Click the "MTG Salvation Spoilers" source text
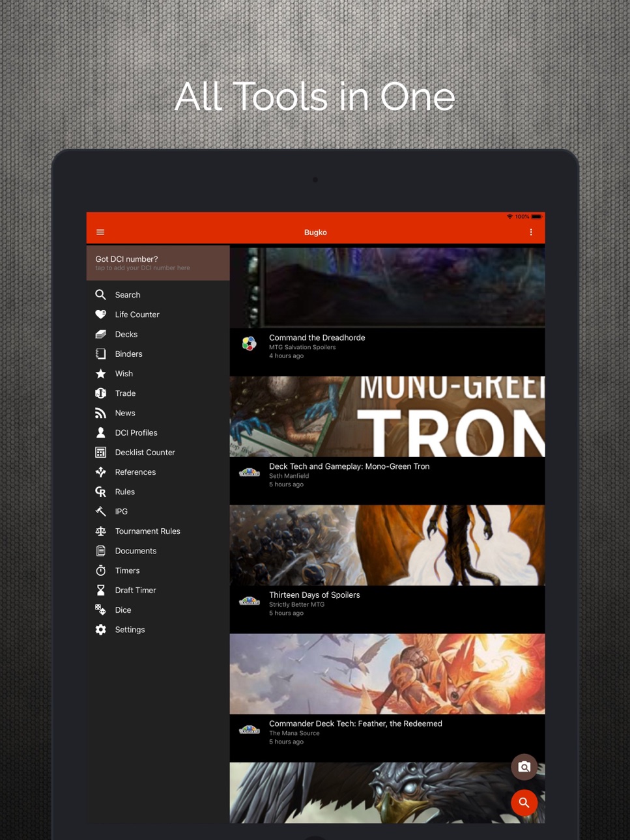This screenshot has height=840, width=630. point(302,347)
